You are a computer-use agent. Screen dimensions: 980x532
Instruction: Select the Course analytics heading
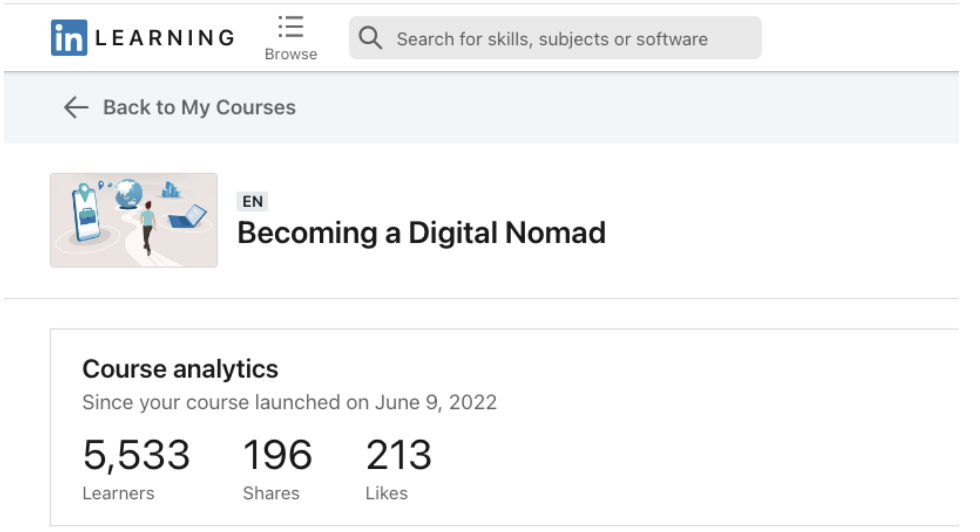pos(180,369)
